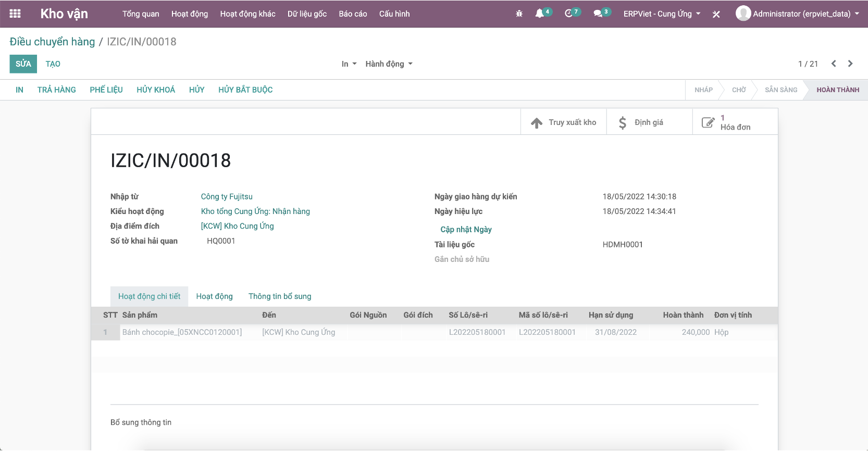Select the Bánh chocopie product row

point(182,332)
